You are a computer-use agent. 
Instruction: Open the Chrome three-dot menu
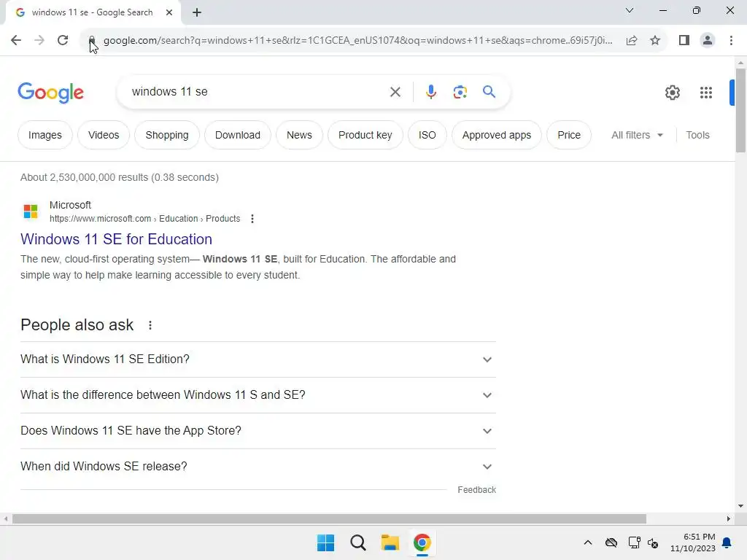731,41
